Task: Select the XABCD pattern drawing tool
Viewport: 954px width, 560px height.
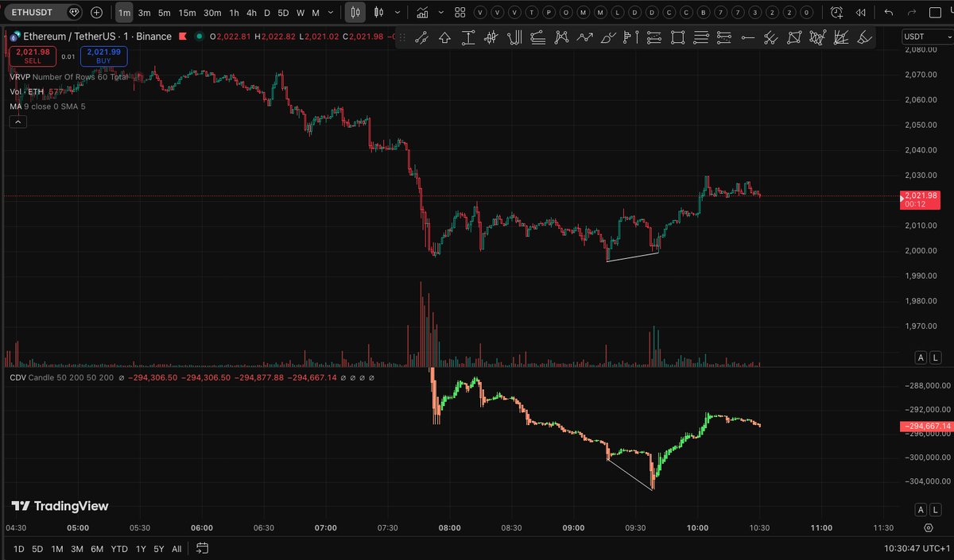Action: point(561,37)
